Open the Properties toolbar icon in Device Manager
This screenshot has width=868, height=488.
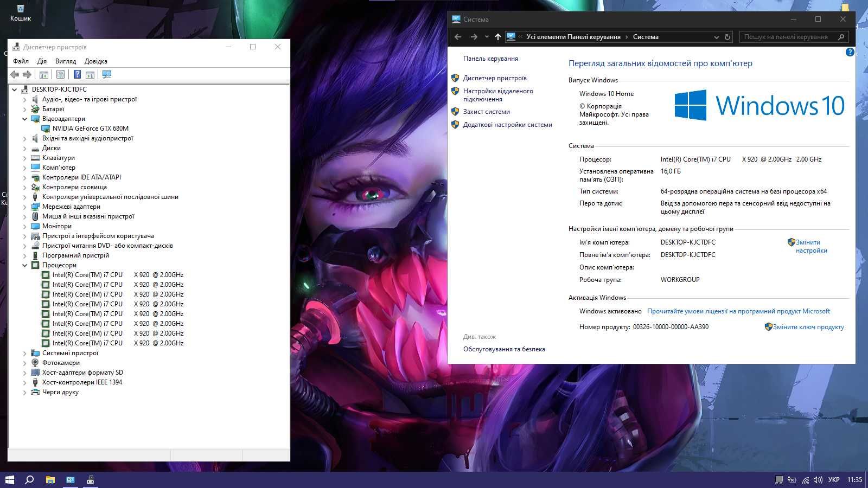[x=60, y=74]
